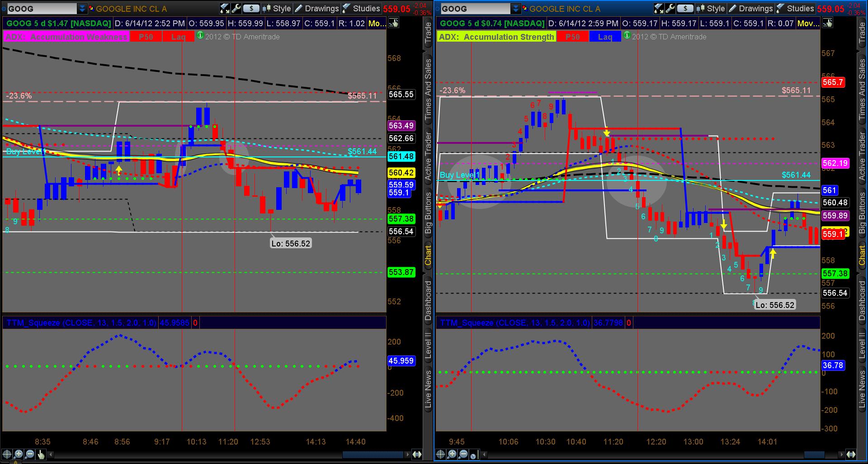Click the 561.48 price label on left axis
868x464 pixels.
tap(401, 156)
